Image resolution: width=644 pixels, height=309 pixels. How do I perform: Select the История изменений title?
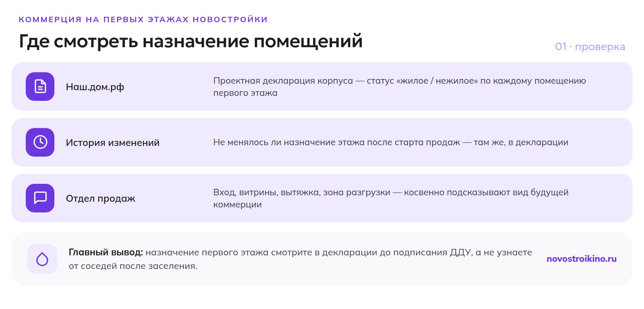[x=113, y=143]
